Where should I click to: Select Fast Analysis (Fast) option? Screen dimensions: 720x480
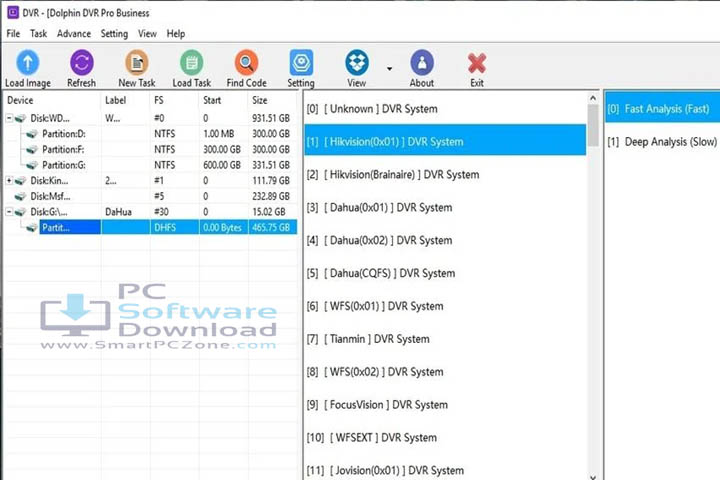[662, 109]
